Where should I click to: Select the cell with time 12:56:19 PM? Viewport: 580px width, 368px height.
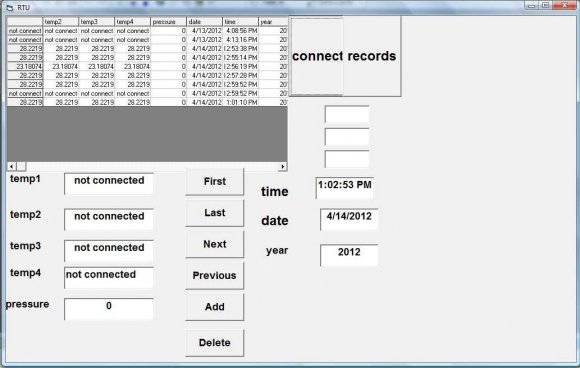[x=240, y=67]
